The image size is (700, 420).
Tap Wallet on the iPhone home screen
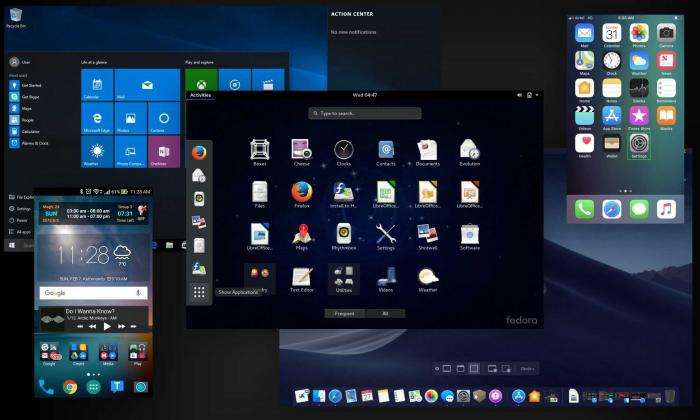pos(612,144)
